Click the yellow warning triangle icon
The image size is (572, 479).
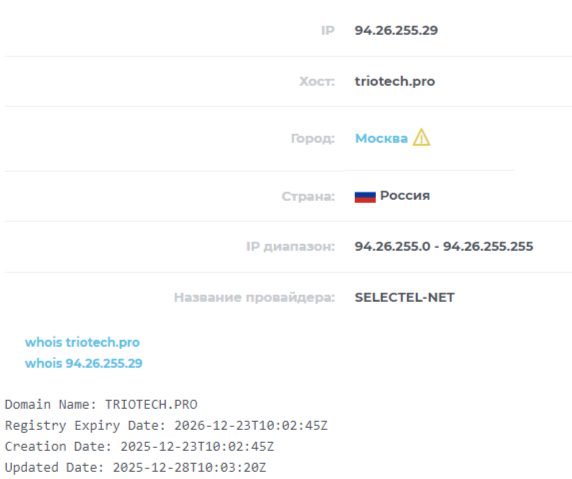[x=421, y=138]
